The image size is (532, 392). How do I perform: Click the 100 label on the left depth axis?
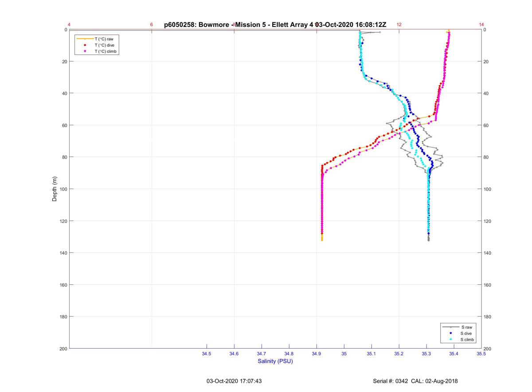63,189
